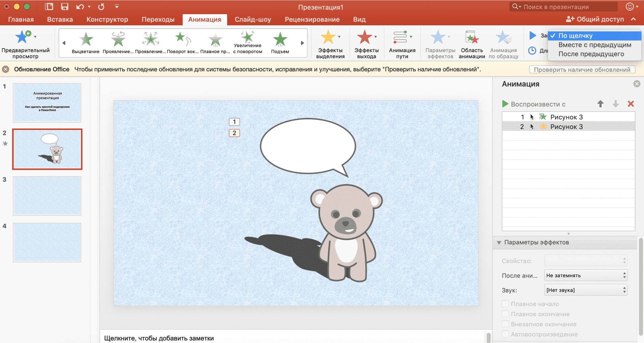Enable Плавное начало checkbox
The image size is (644, 343).
(505, 304)
